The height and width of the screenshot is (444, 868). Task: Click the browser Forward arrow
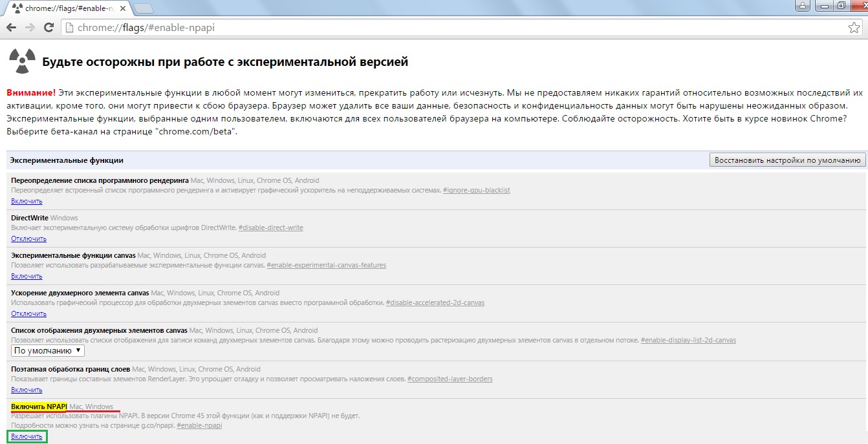[x=30, y=28]
